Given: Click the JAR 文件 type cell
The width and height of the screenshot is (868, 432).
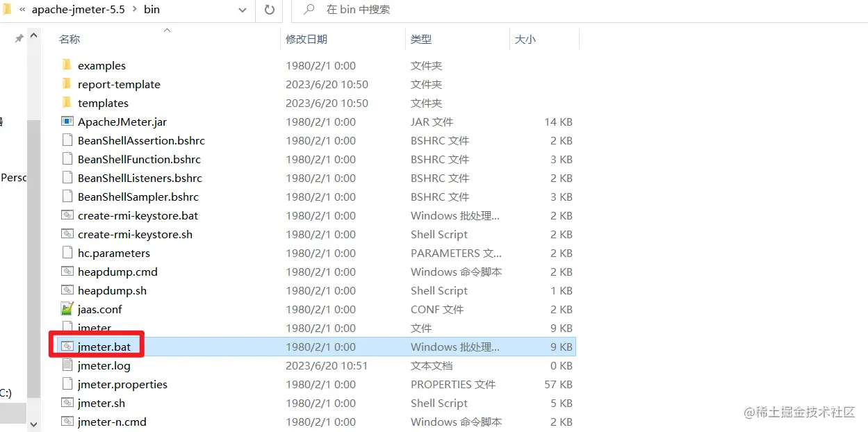Looking at the screenshot, I should pos(432,122).
